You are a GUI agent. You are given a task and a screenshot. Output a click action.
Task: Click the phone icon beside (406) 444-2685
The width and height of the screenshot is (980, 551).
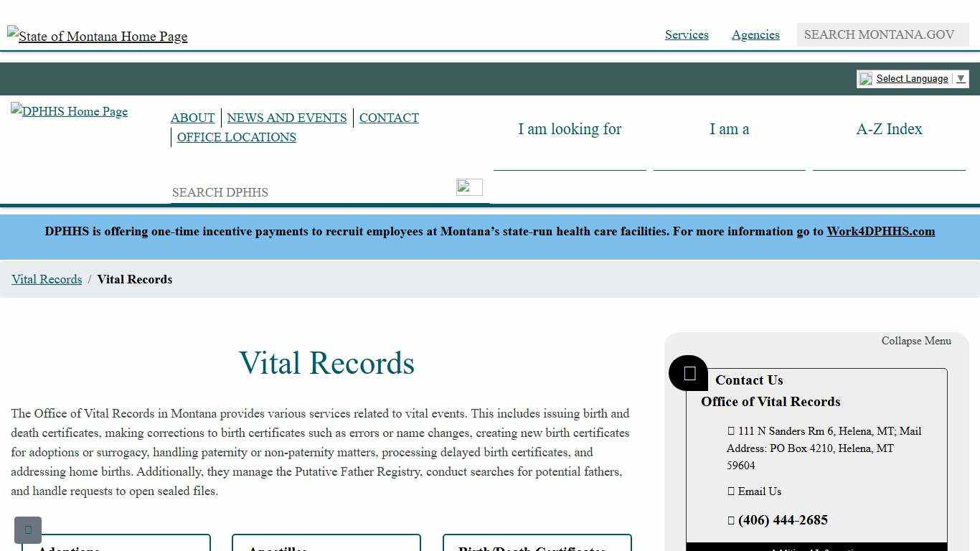coord(732,520)
